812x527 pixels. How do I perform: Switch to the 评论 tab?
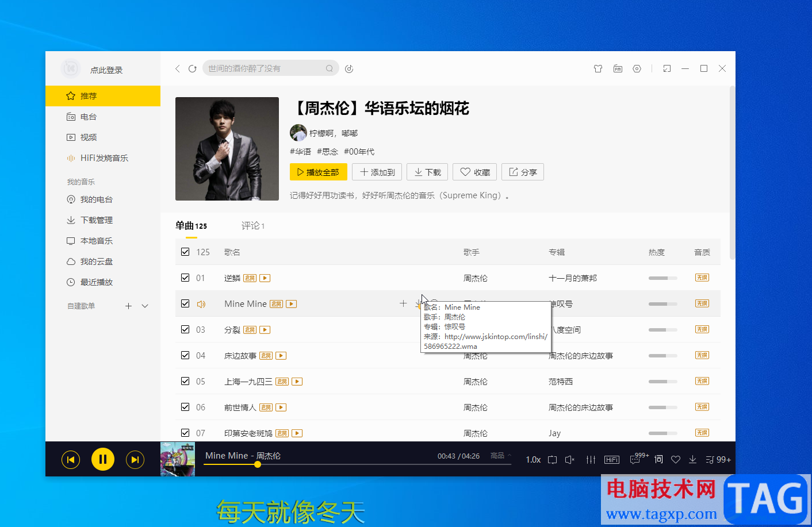253,226
